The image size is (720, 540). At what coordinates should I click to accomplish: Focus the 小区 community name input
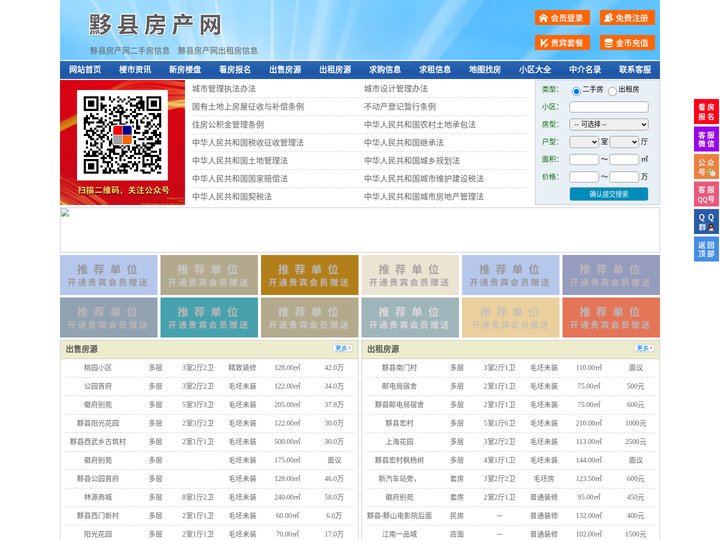[x=609, y=107]
